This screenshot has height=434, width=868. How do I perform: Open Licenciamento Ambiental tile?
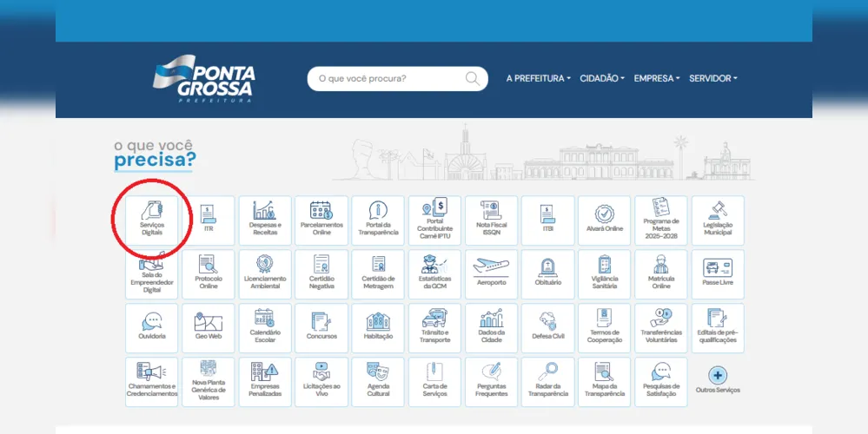point(265,274)
